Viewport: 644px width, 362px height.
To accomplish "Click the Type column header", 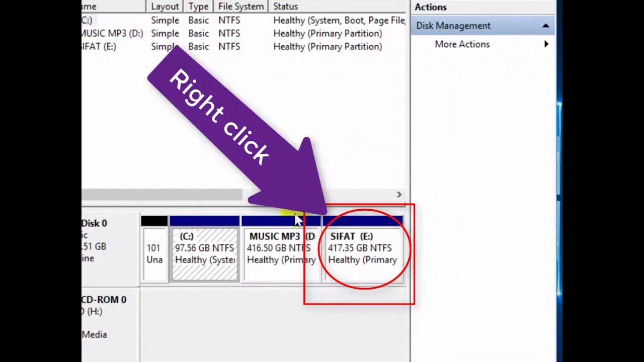I will coord(198,7).
